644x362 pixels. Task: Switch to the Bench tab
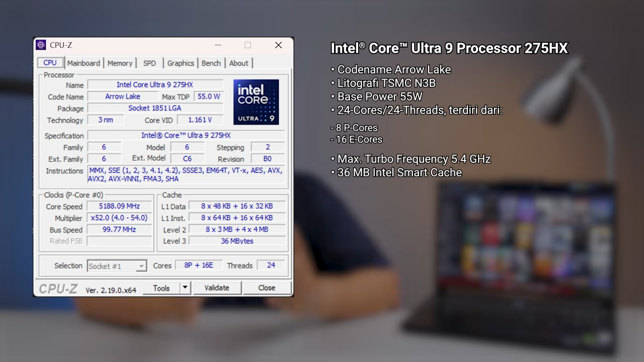click(211, 63)
